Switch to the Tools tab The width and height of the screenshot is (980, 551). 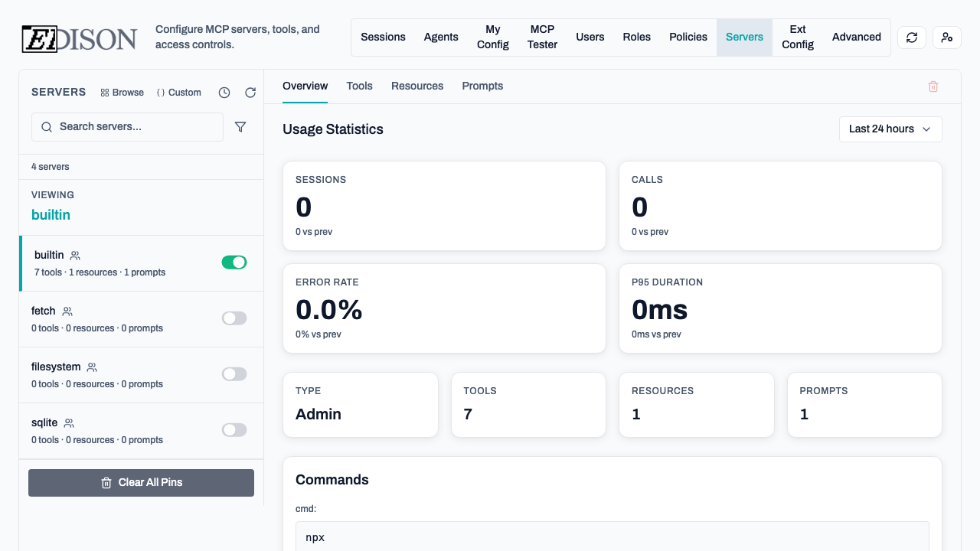(x=359, y=86)
